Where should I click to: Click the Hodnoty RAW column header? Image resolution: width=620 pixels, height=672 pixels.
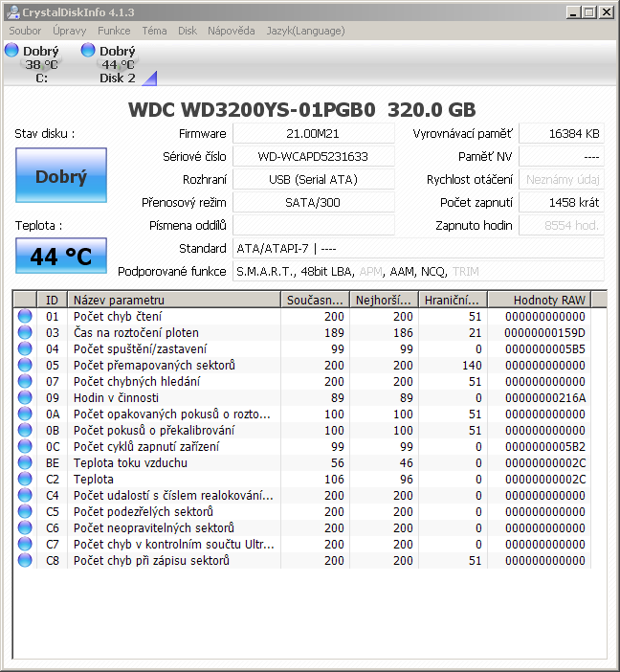coord(540,300)
